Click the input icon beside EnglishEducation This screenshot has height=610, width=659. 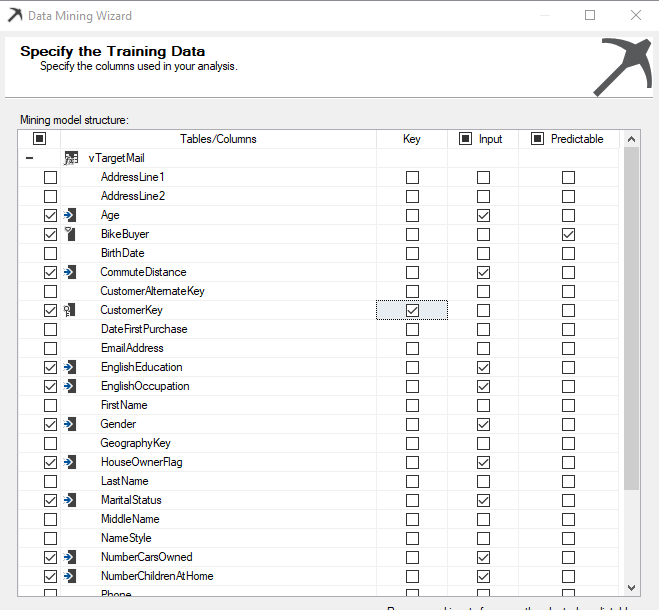click(x=70, y=367)
